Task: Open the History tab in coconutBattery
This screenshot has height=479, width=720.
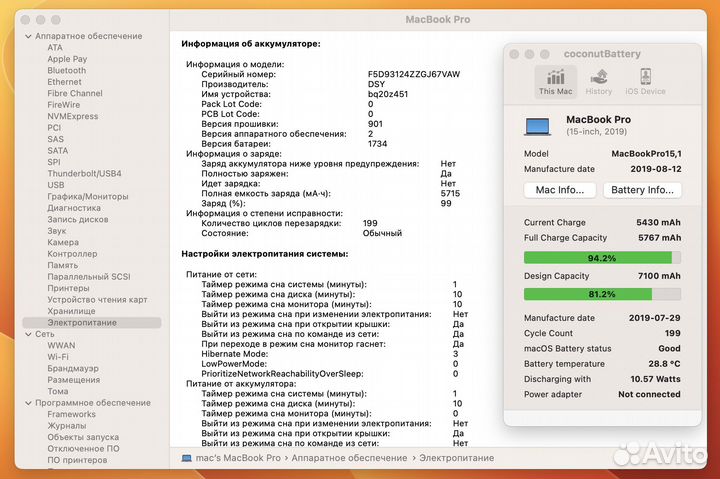Action: pyautogui.click(x=599, y=82)
